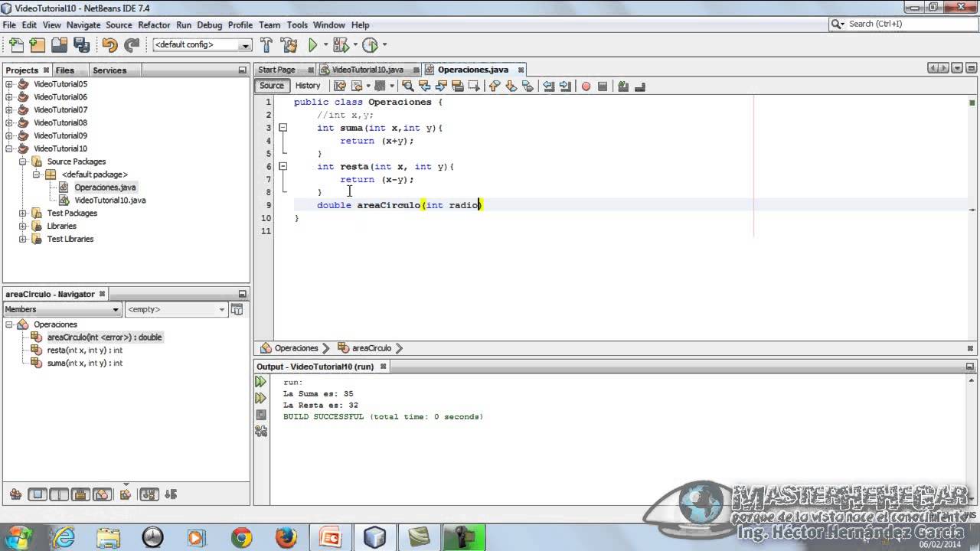Click the History view button

pyautogui.click(x=308, y=86)
